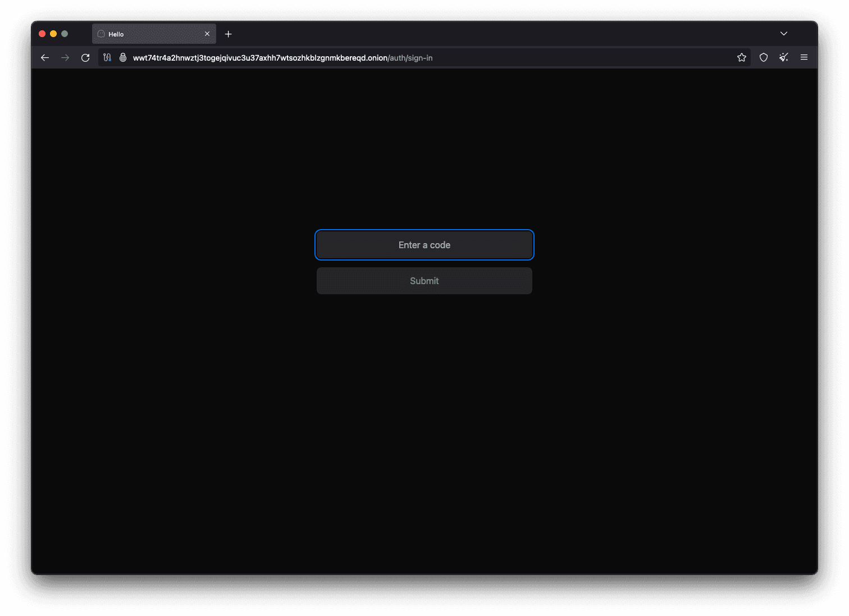Viewport: 849px width, 616px height.
Task: Bookmark this page with the star
Action: (742, 58)
